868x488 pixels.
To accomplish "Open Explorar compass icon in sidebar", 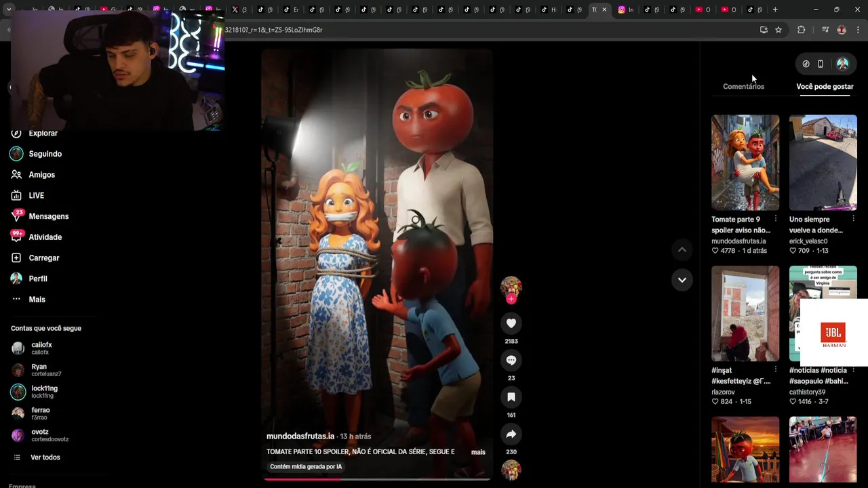I will (16, 133).
